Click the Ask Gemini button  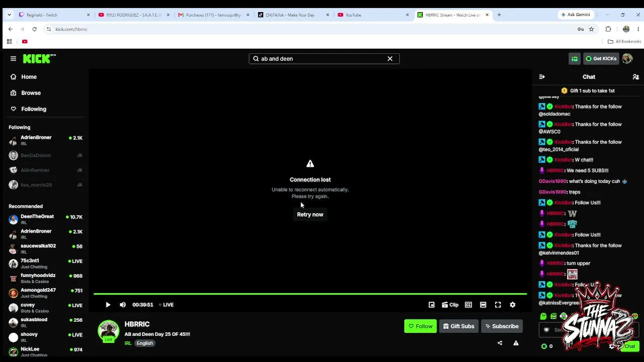(x=576, y=15)
